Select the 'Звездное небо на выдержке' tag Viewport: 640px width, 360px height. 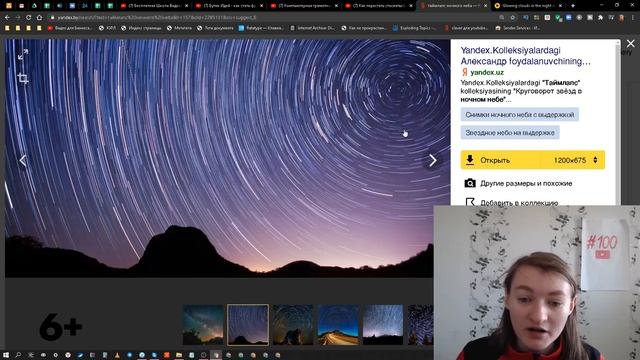tap(510, 133)
